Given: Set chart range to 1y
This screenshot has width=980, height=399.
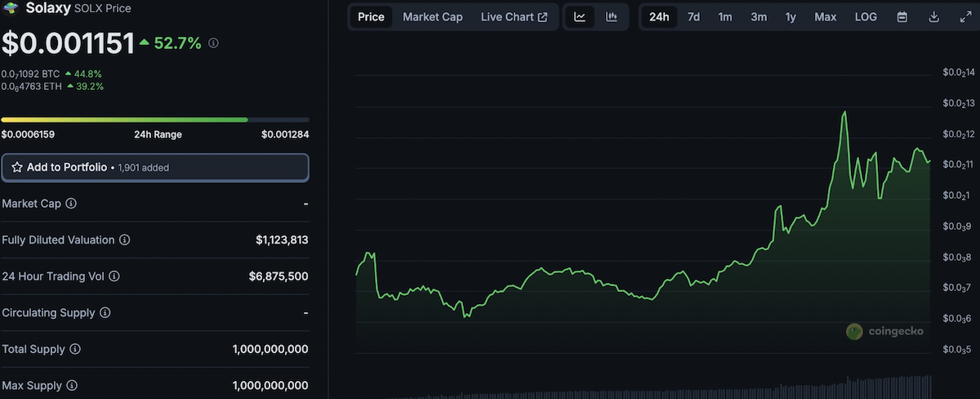Looking at the screenshot, I should tap(791, 17).
